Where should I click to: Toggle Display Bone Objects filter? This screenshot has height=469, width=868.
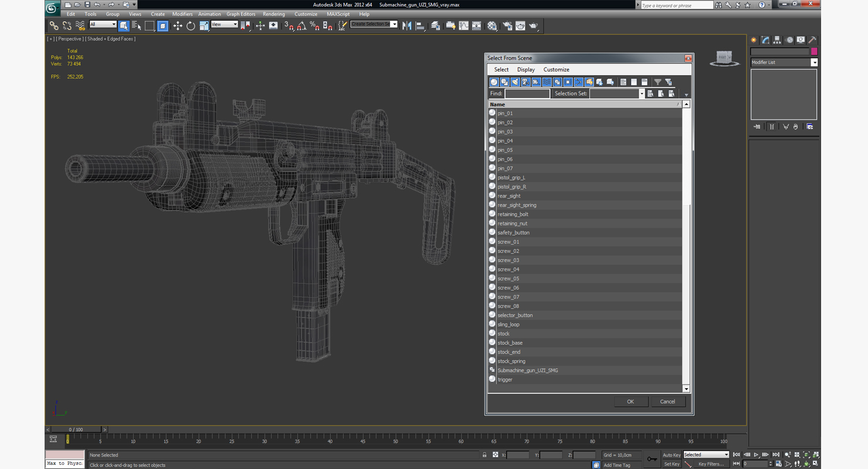(578, 82)
